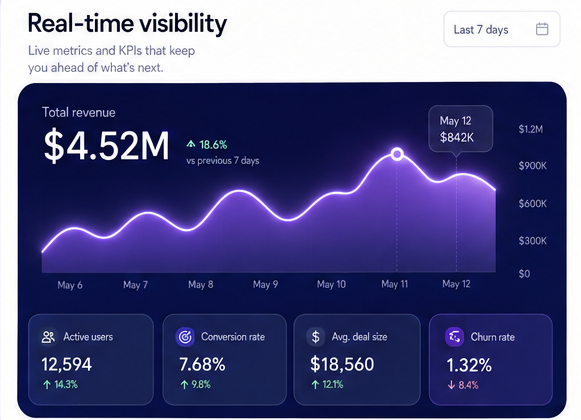Click the May 12 x-axis label

[x=456, y=284]
